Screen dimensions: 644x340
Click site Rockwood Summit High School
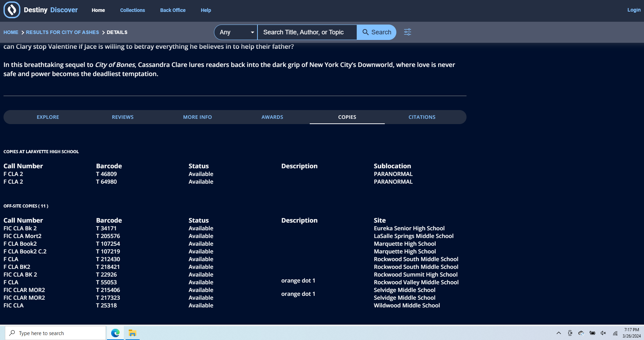pyautogui.click(x=416, y=274)
